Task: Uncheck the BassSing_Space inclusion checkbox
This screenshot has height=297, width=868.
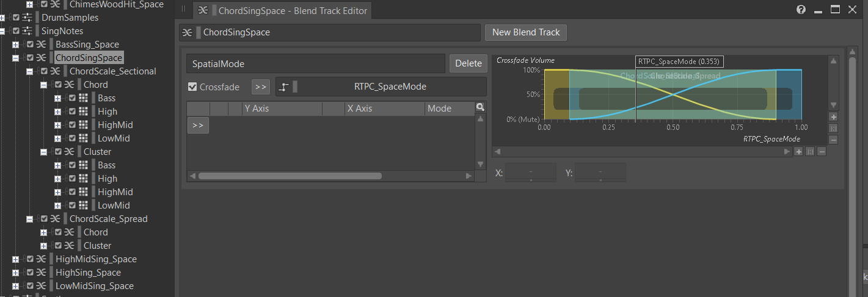Action: point(30,45)
